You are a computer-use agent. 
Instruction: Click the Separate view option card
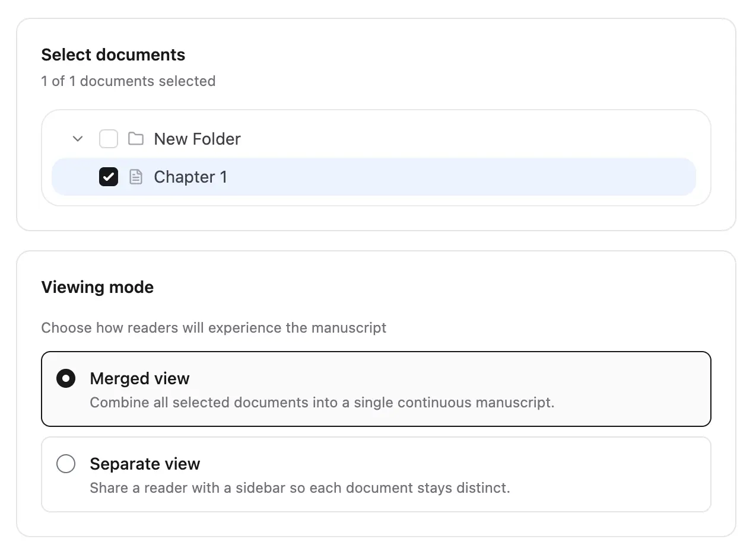[x=376, y=474]
